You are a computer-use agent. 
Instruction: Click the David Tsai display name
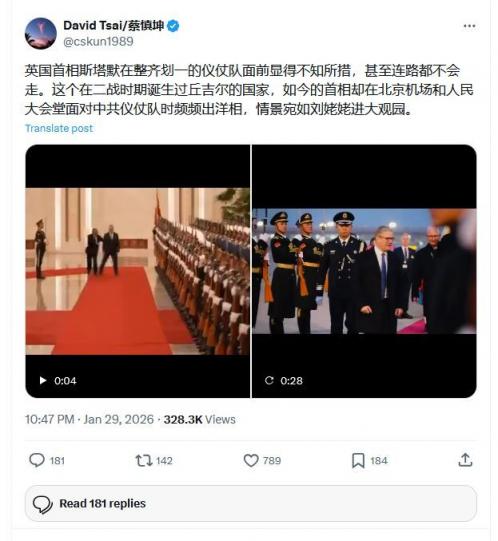[114, 26]
